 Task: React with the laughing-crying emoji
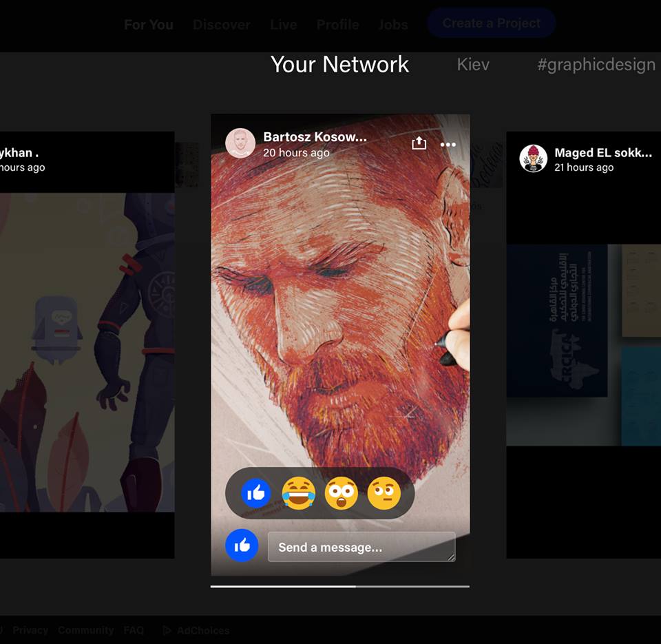[298, 493]
